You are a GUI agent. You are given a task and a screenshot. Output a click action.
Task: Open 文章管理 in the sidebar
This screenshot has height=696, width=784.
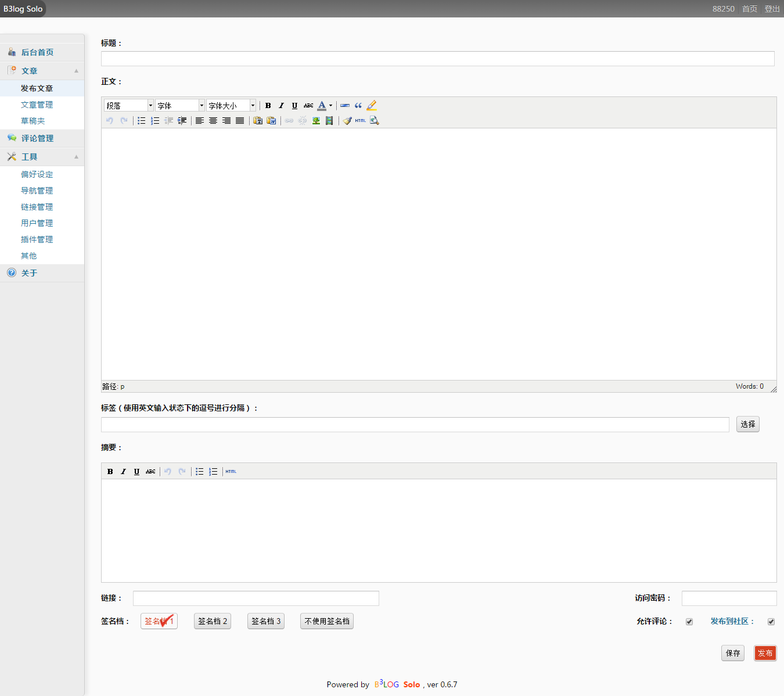click(x=37, y=105)
